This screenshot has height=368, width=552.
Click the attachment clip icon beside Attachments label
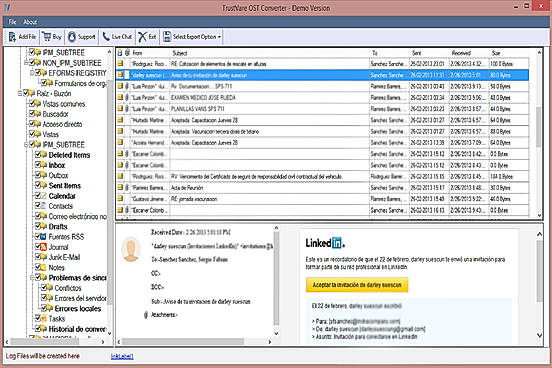tap(146, 315)
